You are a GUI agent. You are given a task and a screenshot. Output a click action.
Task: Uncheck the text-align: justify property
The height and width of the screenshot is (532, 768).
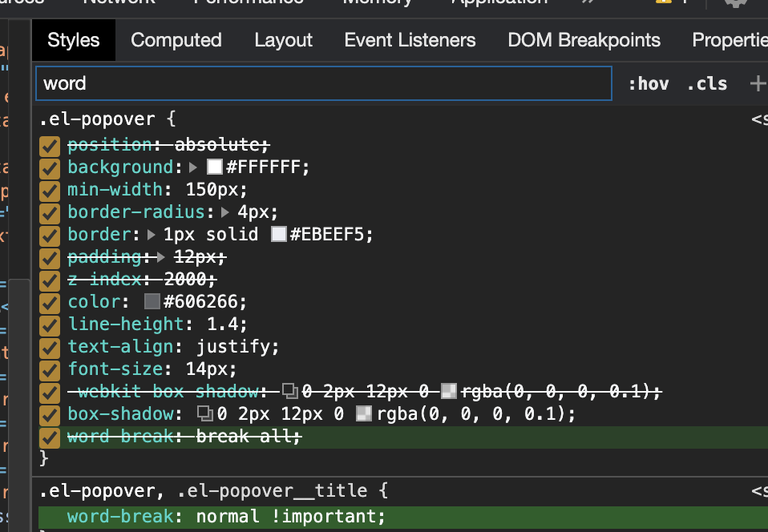point(50,348)
